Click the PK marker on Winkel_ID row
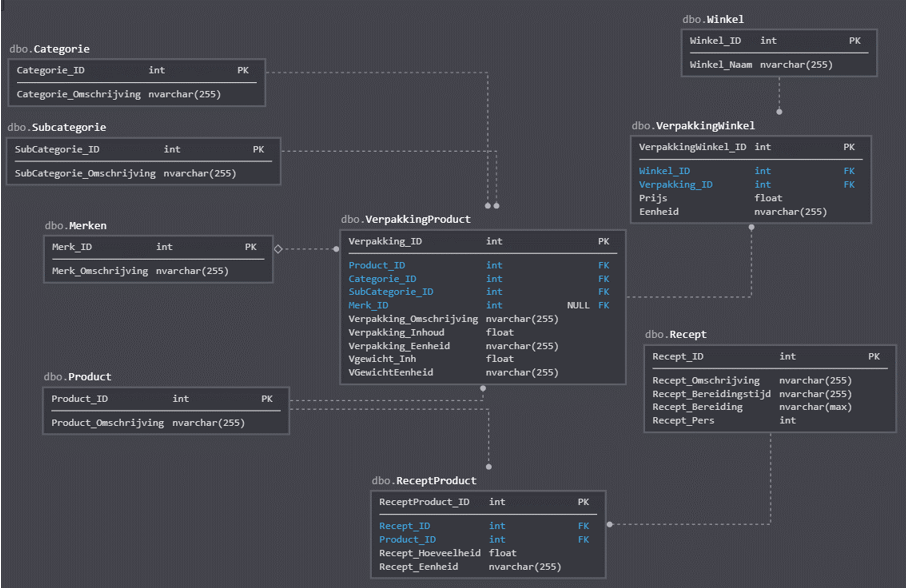The width and height of the screenshot is (906, 588). [855, 41]
